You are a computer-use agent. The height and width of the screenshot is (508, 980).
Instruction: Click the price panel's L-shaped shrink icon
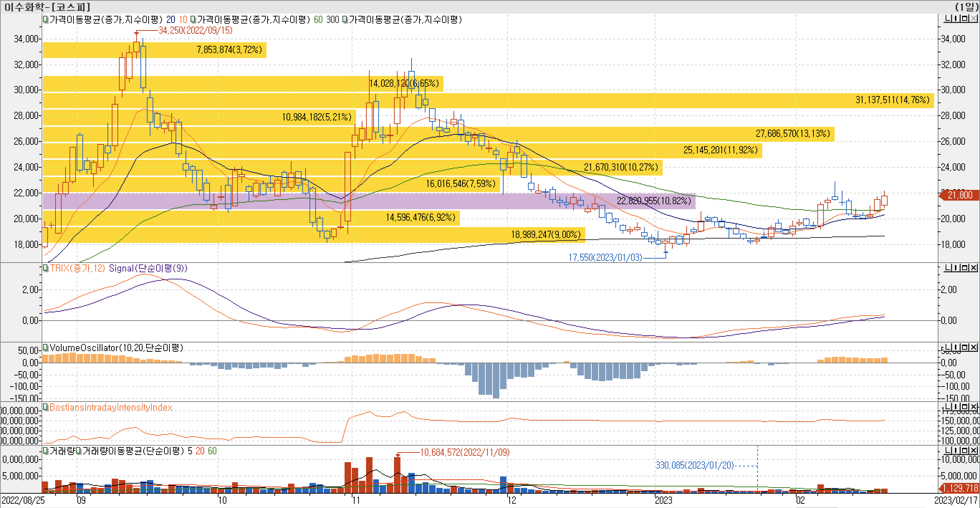coord(948,18)
